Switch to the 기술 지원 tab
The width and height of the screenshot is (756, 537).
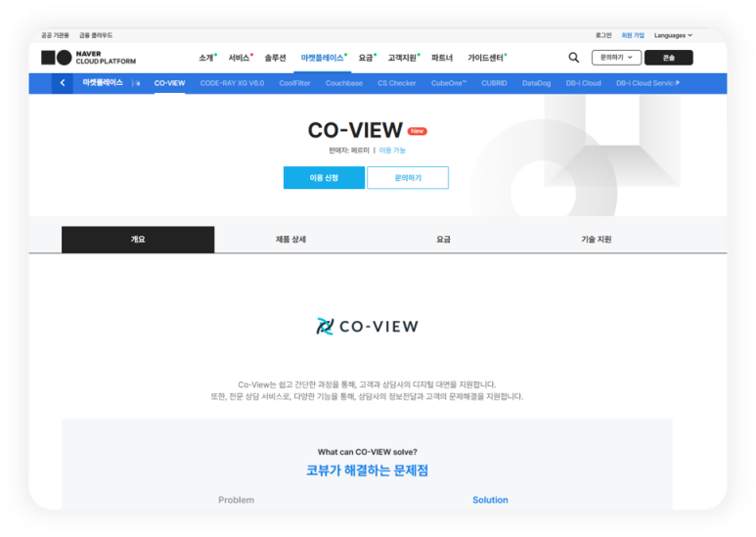pos(596,239)
